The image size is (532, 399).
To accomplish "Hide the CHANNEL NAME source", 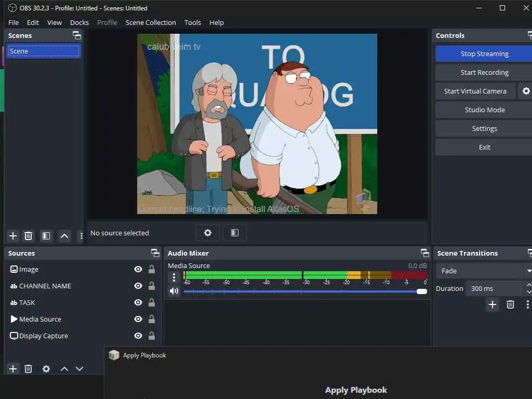I will [138, 286].
